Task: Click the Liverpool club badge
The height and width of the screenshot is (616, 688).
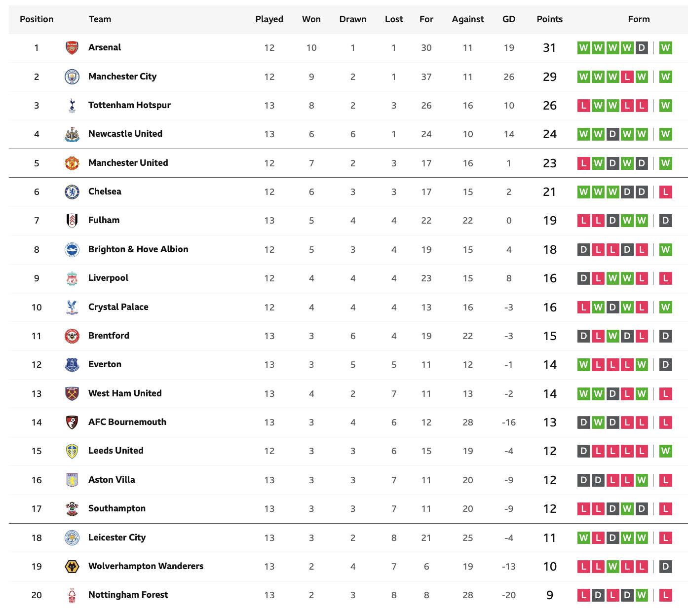Action: point(72,278)
